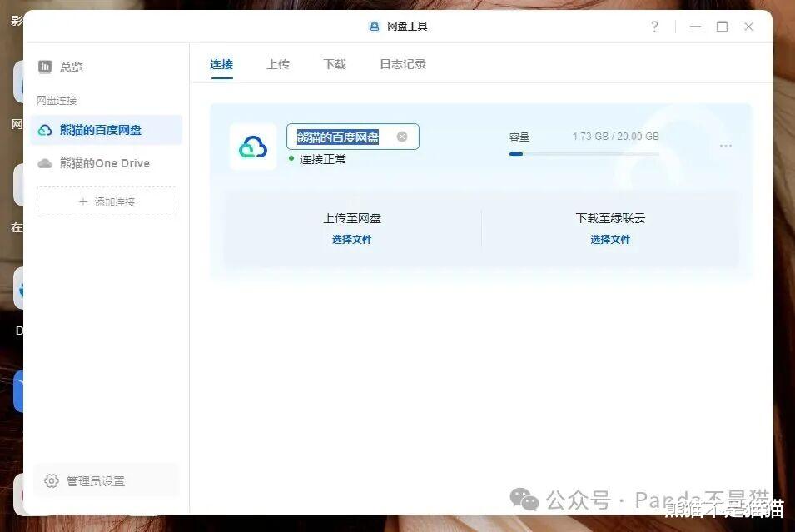Click the 容量 label

519,137
